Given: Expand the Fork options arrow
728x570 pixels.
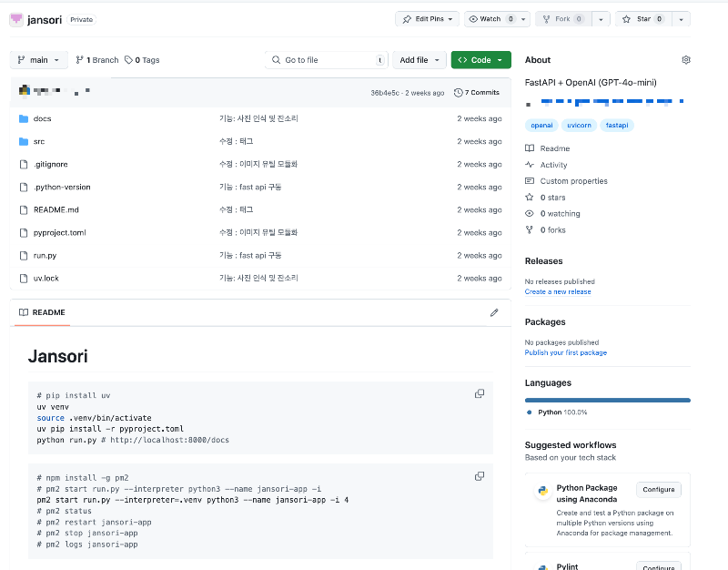Looking at the screenshot, I should click(x=601, y=19).
